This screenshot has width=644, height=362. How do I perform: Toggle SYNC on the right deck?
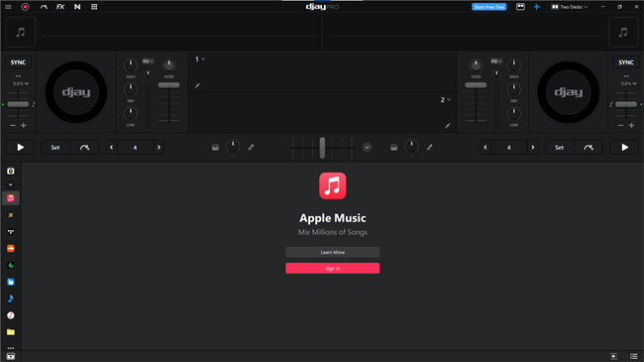click(626, 62)
